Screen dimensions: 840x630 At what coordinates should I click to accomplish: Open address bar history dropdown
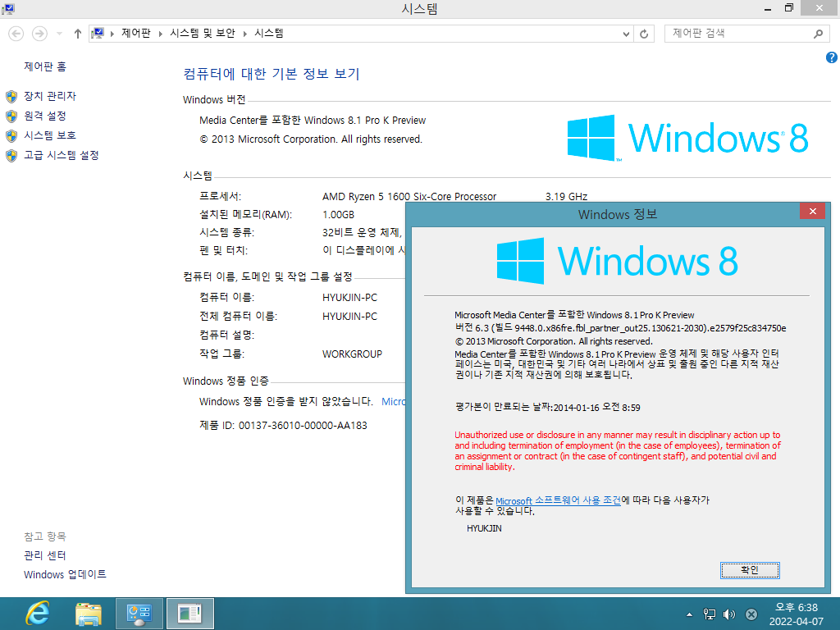(626, 34)
